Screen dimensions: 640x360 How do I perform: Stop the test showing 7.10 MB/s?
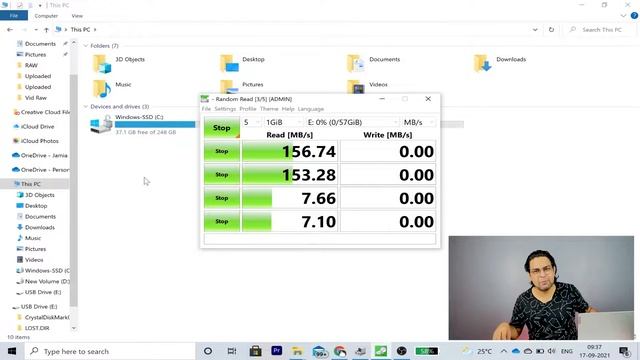222,221
